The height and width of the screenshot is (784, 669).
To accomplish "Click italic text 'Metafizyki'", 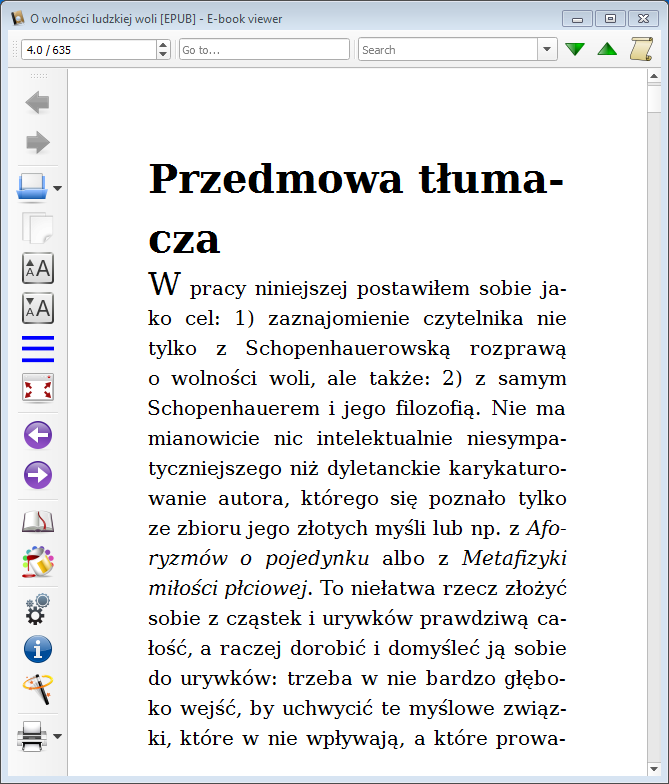I will (514, 558).
